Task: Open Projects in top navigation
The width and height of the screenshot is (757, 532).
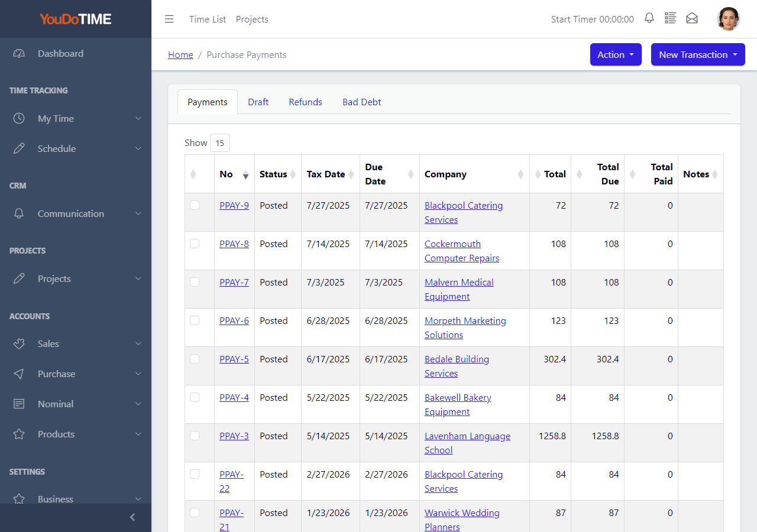Action: pyautogui.click(x=252, y=19)
